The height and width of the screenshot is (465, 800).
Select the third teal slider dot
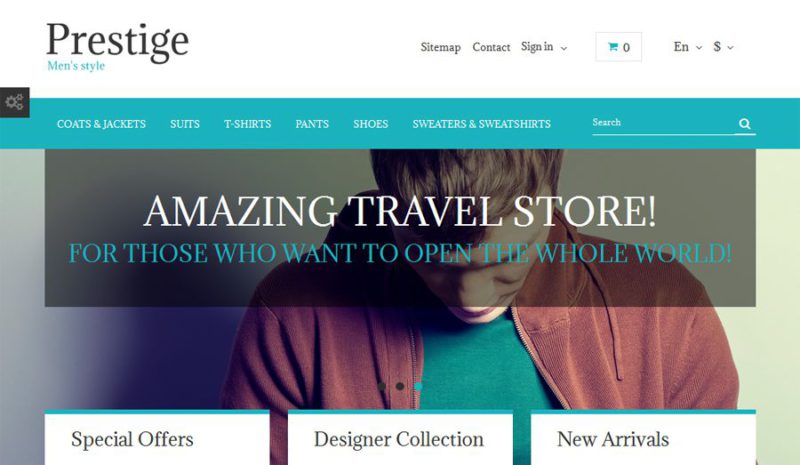(x=418, y=386)
